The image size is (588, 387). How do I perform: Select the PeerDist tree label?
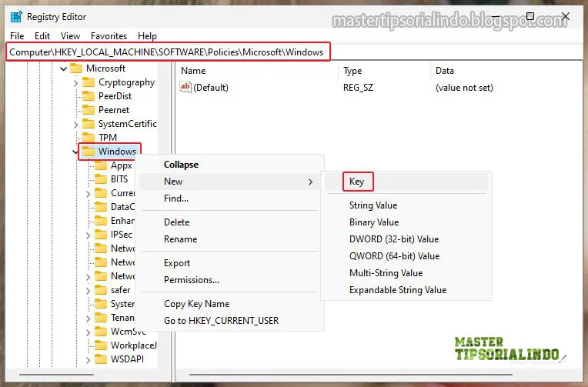115,96
